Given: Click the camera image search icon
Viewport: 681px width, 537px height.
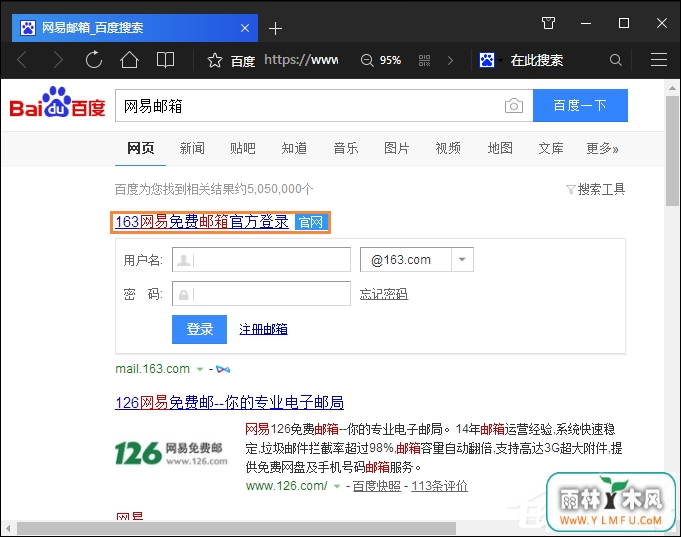Looking at the screenshot, I should pyautogui.click(x=513, y=106).
